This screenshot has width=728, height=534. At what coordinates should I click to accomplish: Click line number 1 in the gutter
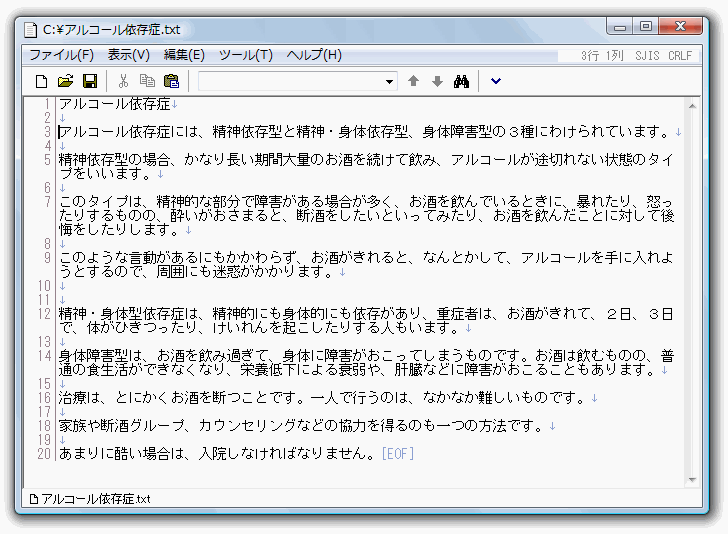[x=47, y=104]
